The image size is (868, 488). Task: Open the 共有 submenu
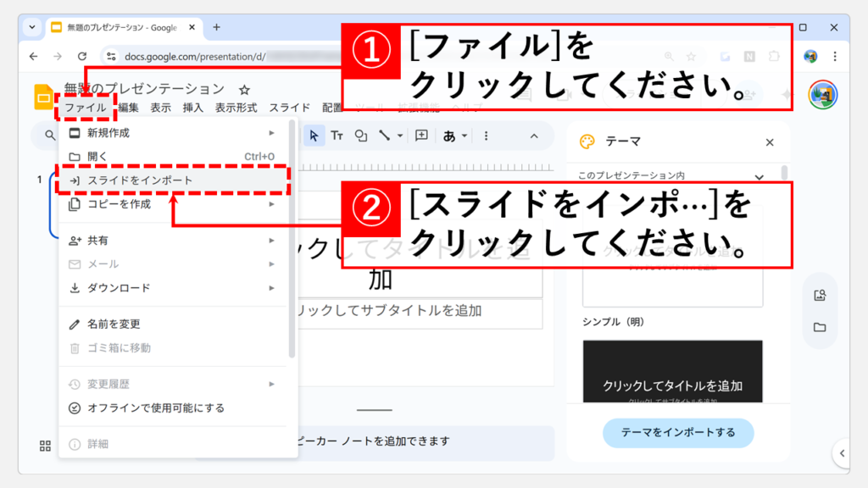[x=173, y=240]
